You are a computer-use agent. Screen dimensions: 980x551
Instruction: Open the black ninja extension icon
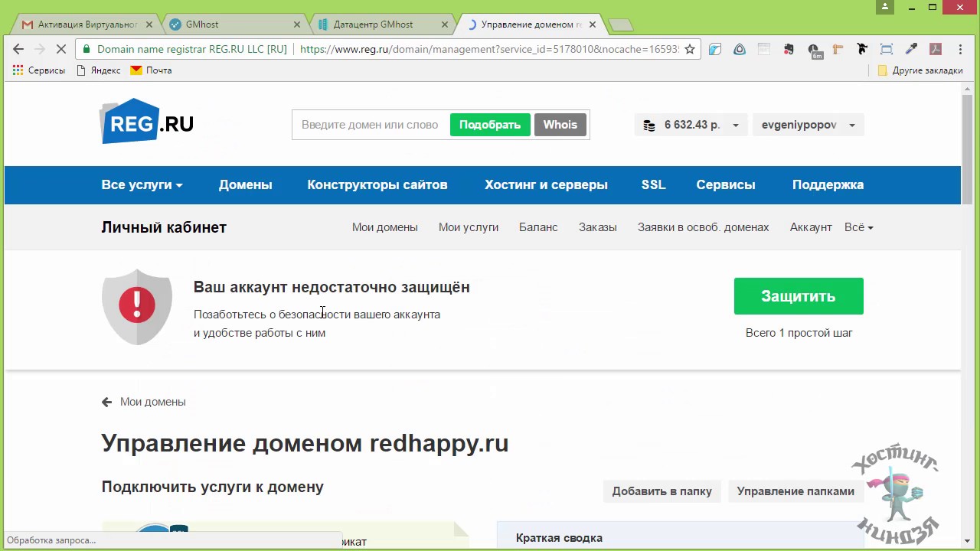click(x=862, y=49)
